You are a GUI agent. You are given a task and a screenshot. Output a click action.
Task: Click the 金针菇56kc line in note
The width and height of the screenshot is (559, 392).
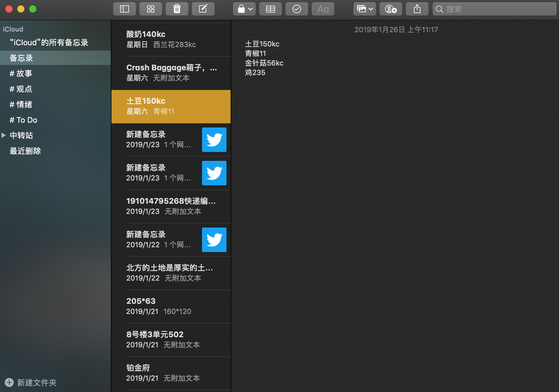point(264,63)
